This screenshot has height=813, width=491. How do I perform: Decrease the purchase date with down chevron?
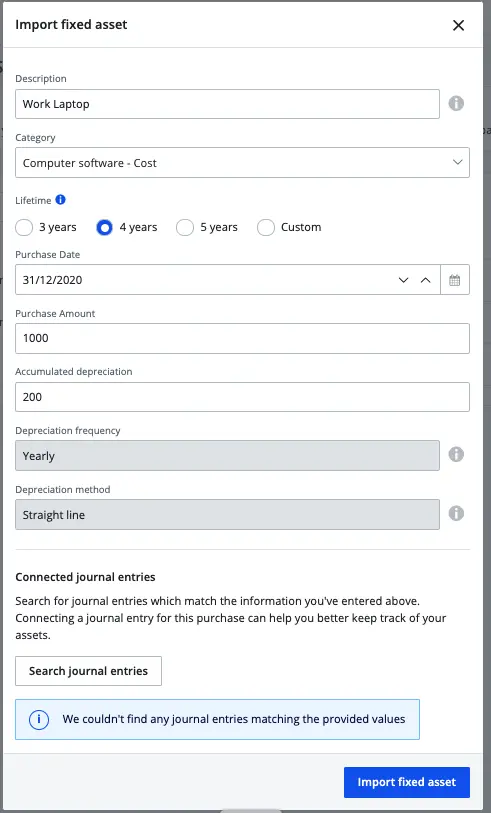pos(403,280)
